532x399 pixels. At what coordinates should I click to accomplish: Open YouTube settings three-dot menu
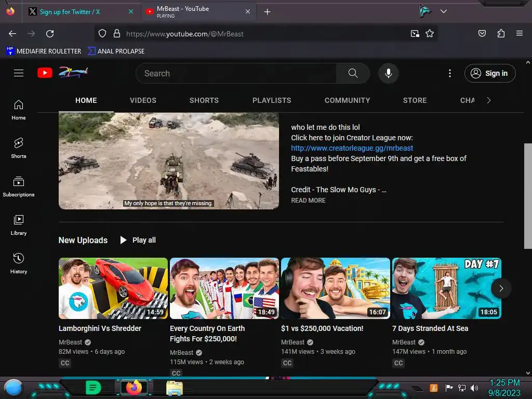pos(450,73)
